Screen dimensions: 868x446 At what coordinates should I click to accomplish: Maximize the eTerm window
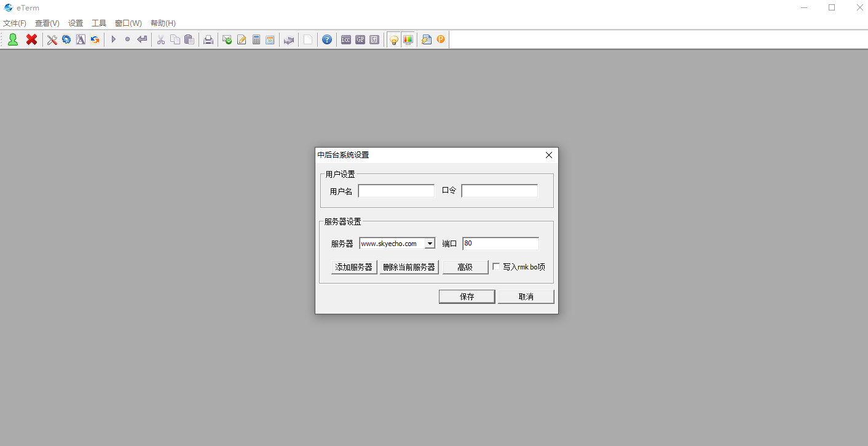click(832, 8)
